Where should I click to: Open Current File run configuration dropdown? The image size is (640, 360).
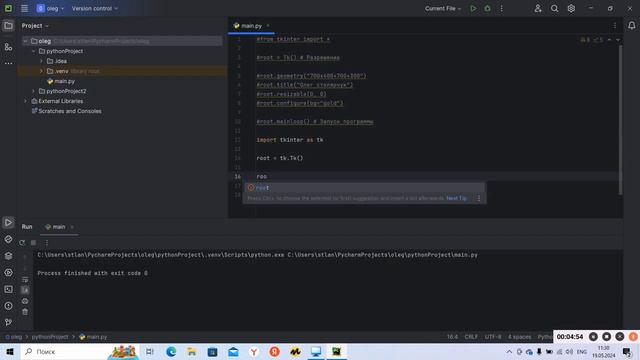click(x=443, y=8)
